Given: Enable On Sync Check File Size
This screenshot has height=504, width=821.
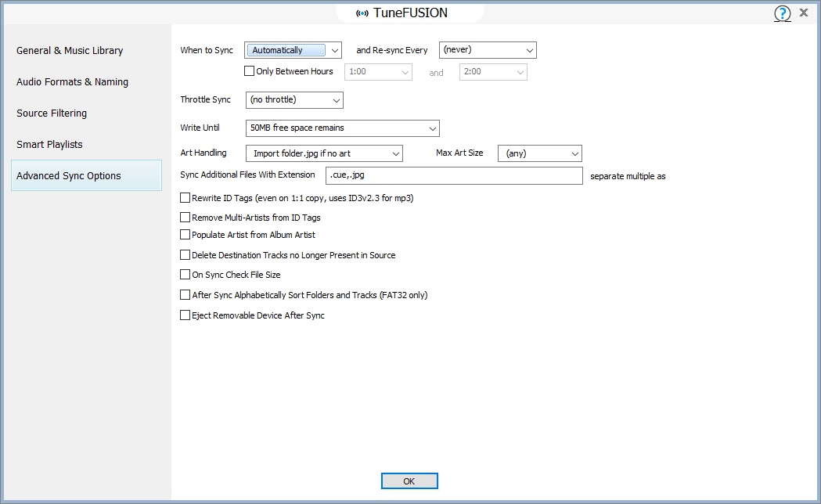Looking at the screenshot, I should point(185,275).
